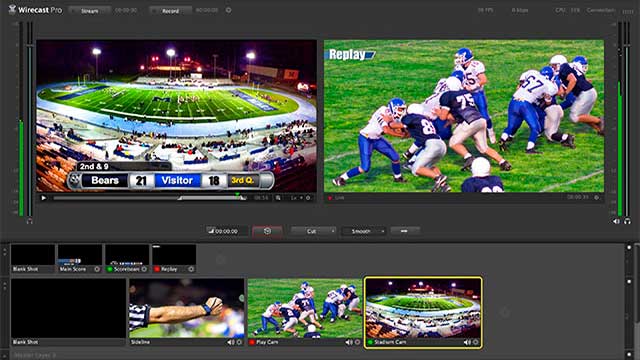Viewport: 640px width, 360px height.
Task: Open the playback speed 1x dropdown
Action: 296,198
